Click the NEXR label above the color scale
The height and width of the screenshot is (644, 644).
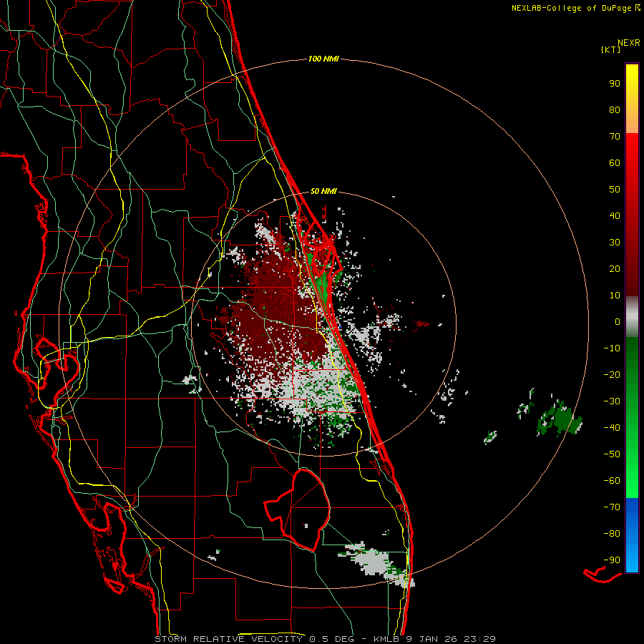point(629,43)
